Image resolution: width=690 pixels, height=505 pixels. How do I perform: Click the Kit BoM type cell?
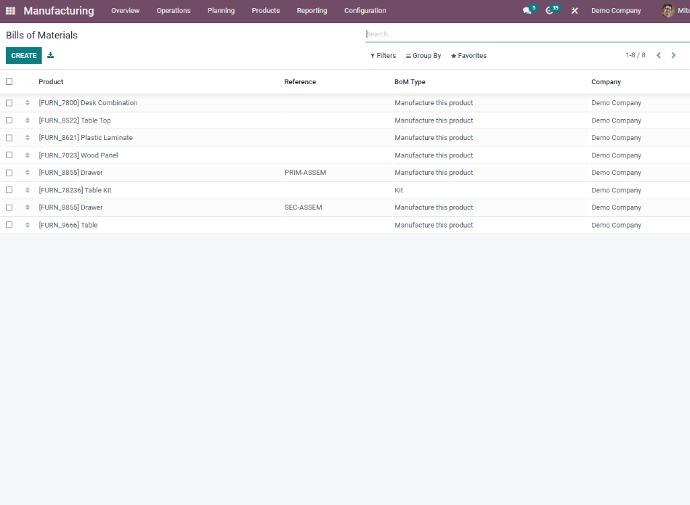[399, 190]
